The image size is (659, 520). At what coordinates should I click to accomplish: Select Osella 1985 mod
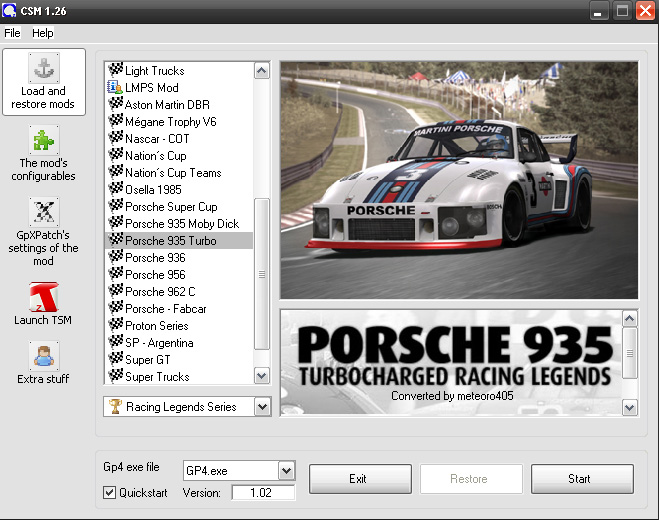click(179, 190)
